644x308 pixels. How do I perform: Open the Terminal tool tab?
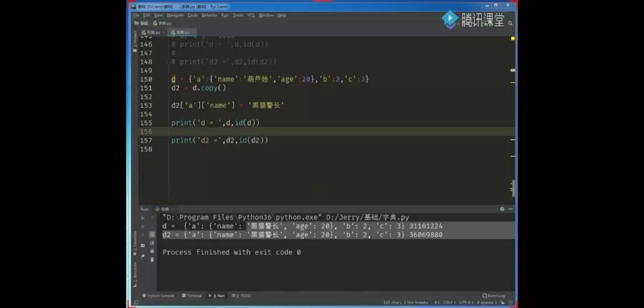pos(192,296)
